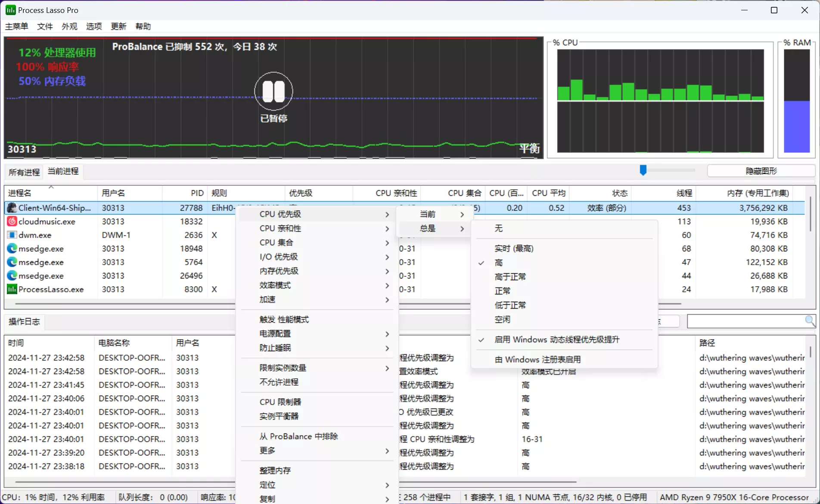The width and height of the screenshot is (820, 504).
Task: Set always priority to 高于正常
Action: click(x=510, y=277)
